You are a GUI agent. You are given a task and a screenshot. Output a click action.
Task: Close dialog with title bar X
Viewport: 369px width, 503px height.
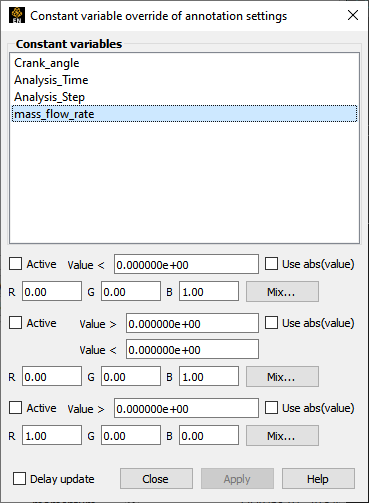[x=353, y=15]
